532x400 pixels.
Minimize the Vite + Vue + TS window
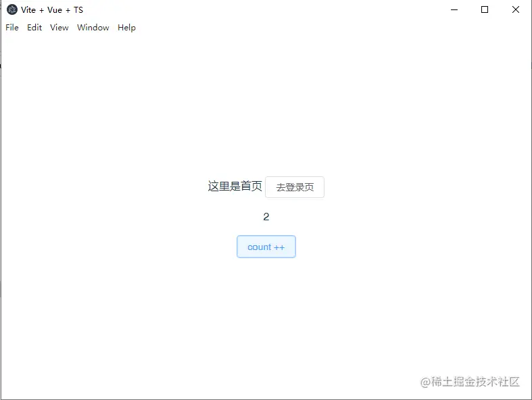[x=454, y=10]
